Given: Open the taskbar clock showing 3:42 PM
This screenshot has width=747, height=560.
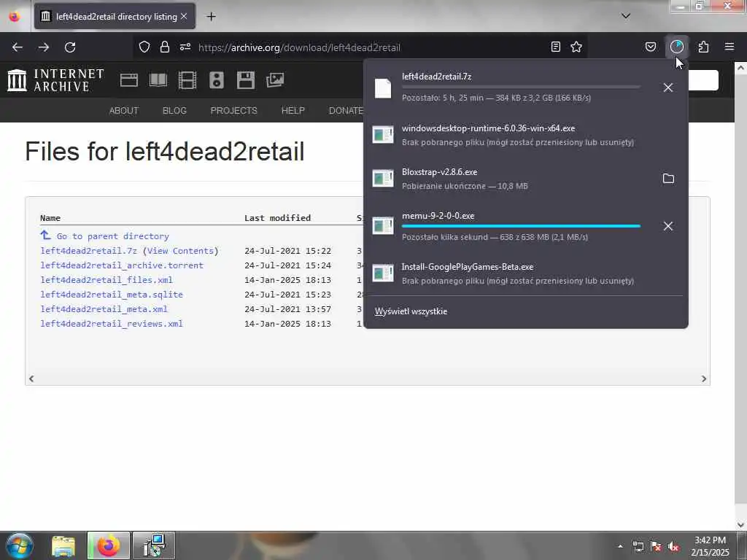Looking at the screenshot, I should [x=710, y=545].
